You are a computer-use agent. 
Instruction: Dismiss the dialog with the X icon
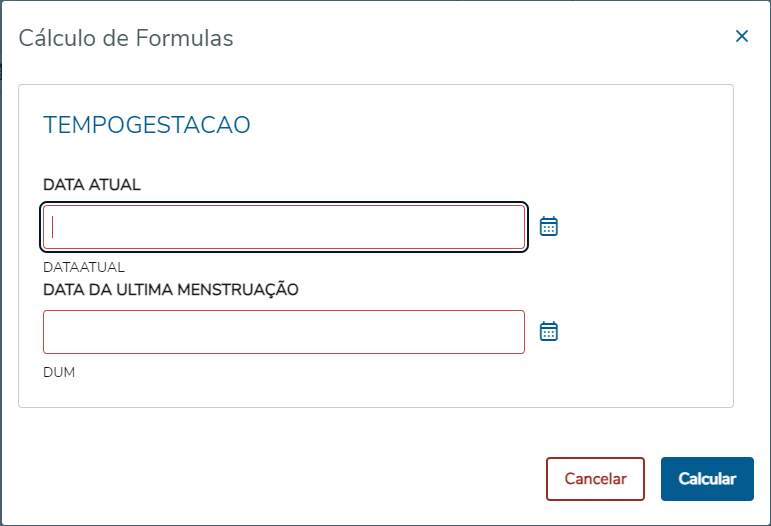click(x=742, y=37)
